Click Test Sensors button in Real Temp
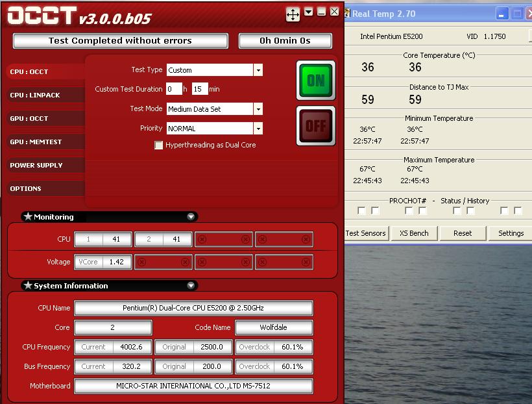 pos(366,233)
